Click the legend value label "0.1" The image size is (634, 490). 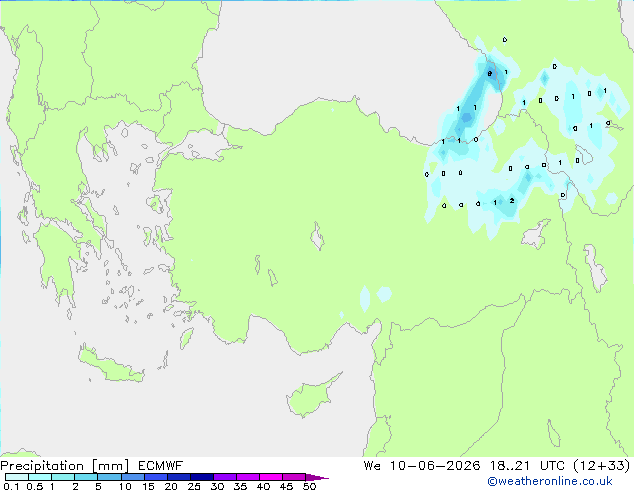pos(11,486)
